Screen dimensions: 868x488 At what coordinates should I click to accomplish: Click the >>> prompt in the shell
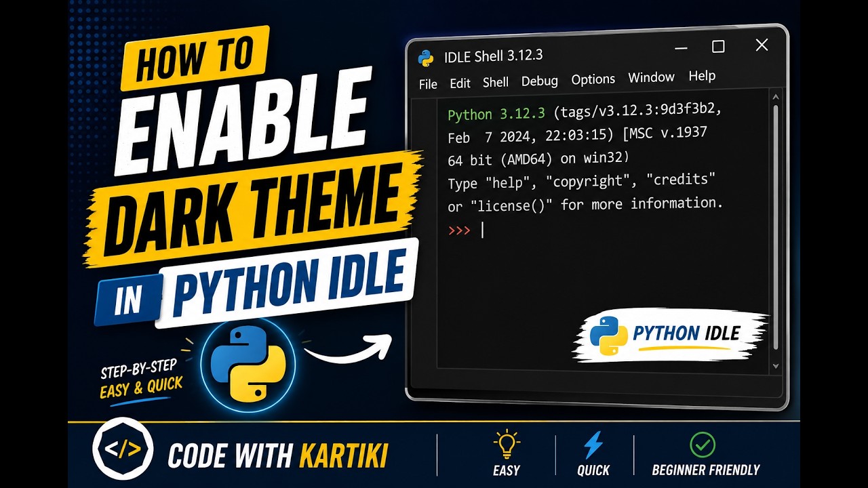[459, 230]
